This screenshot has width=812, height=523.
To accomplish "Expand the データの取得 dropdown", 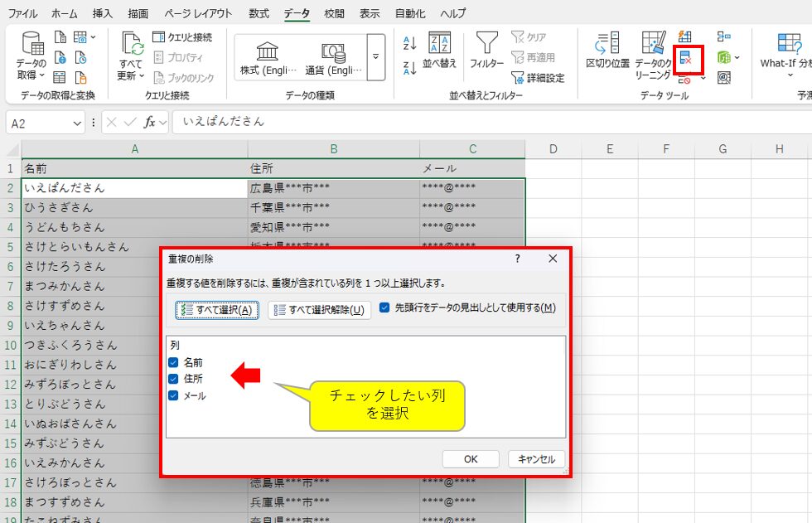I will 31,75.
